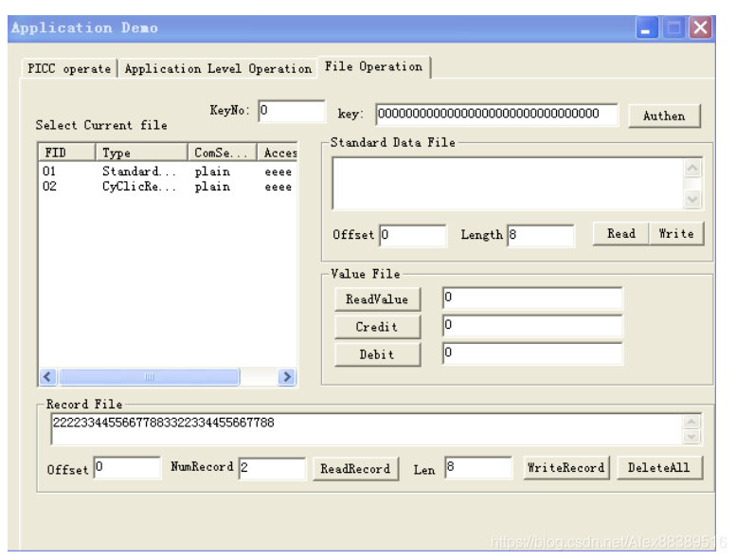This screenshot has width=736, height=560.
Task: Focus the Credit amount field
Action: 532,325
